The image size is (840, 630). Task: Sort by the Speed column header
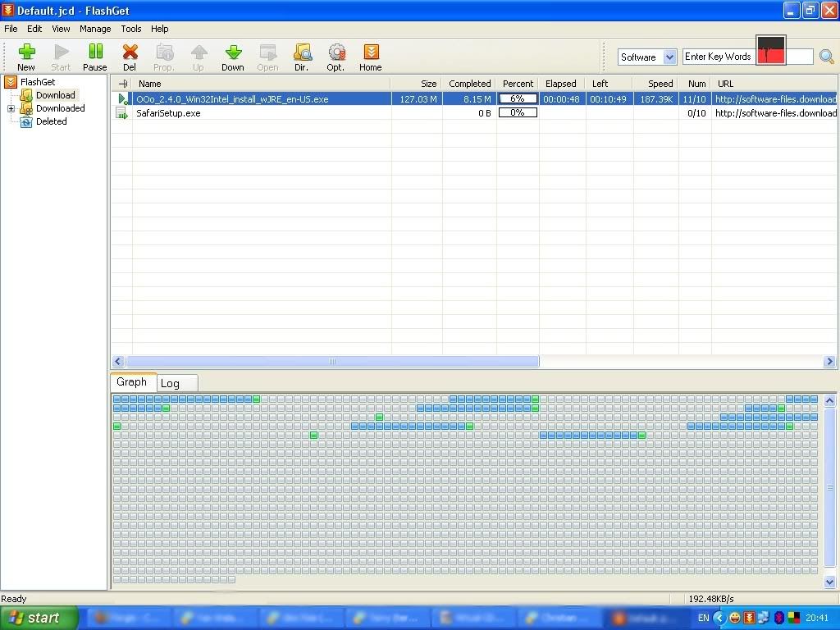tap(655, 84)
